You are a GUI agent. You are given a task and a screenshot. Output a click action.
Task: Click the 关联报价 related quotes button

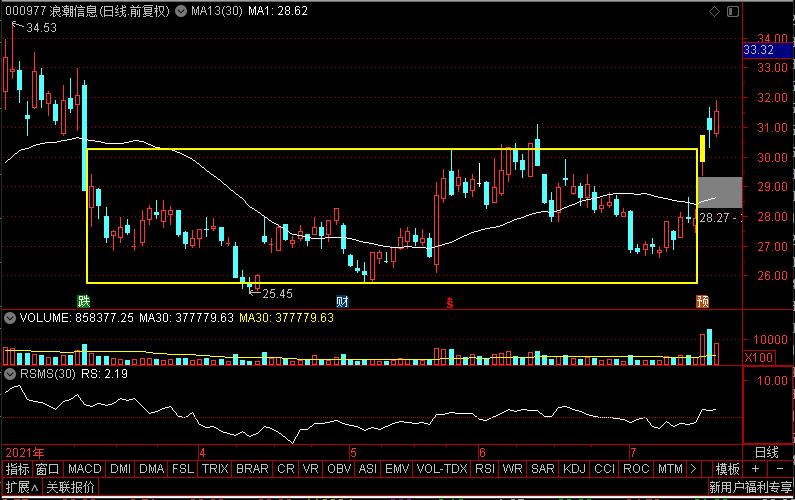(x=70, y=487)
